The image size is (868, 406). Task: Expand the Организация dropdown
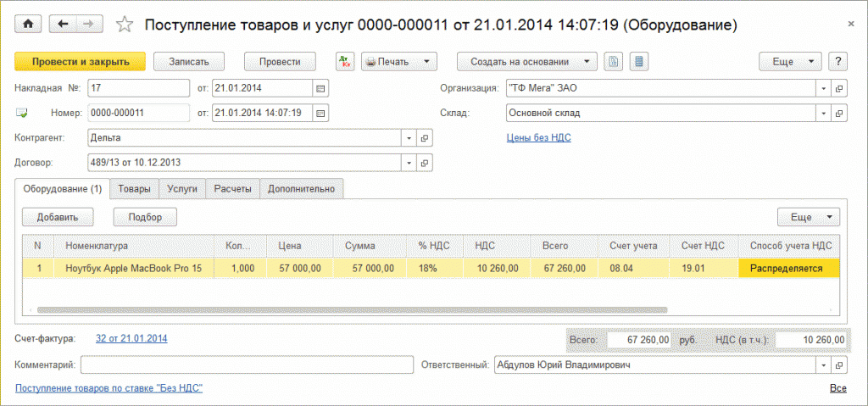[823, 88]
